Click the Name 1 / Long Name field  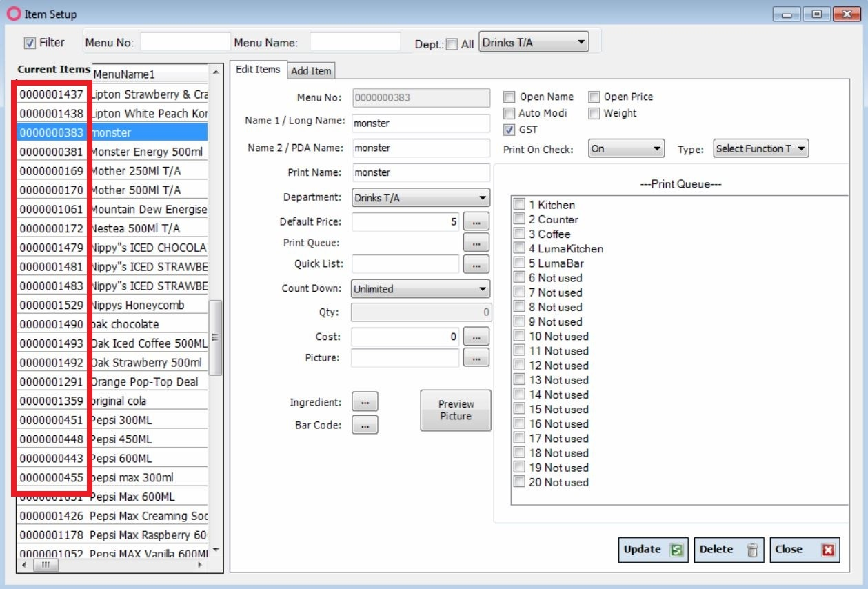click(x=421, y=123)
